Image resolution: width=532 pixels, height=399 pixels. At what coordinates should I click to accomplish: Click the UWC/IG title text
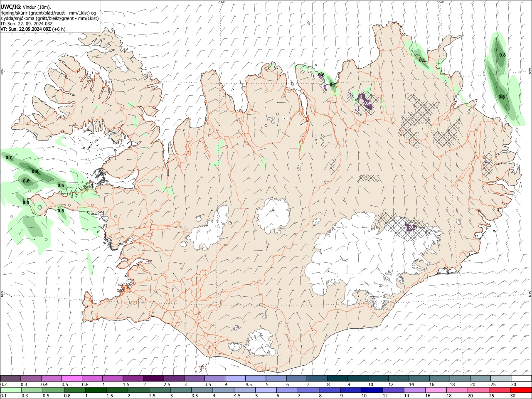pos(10,7)
